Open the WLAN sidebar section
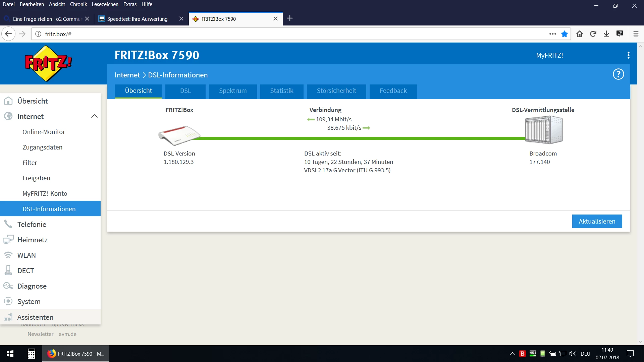 point(26,255)
